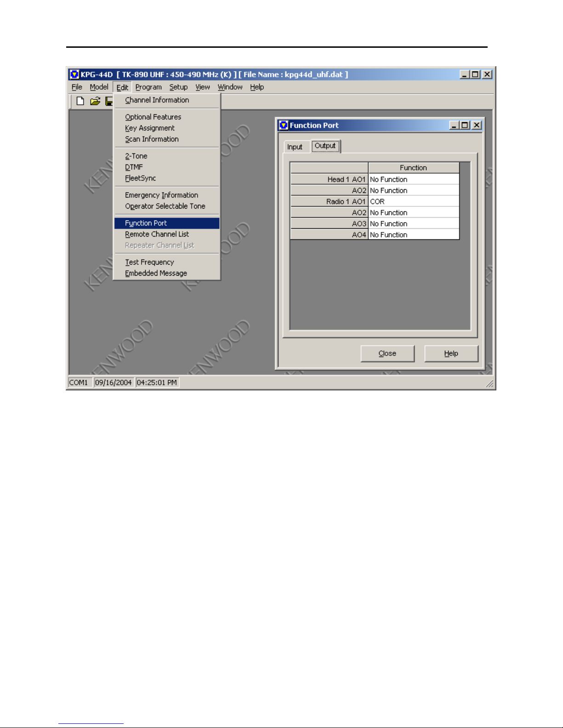
Task: Minimize the Function Port window
Action: point(454,125)
